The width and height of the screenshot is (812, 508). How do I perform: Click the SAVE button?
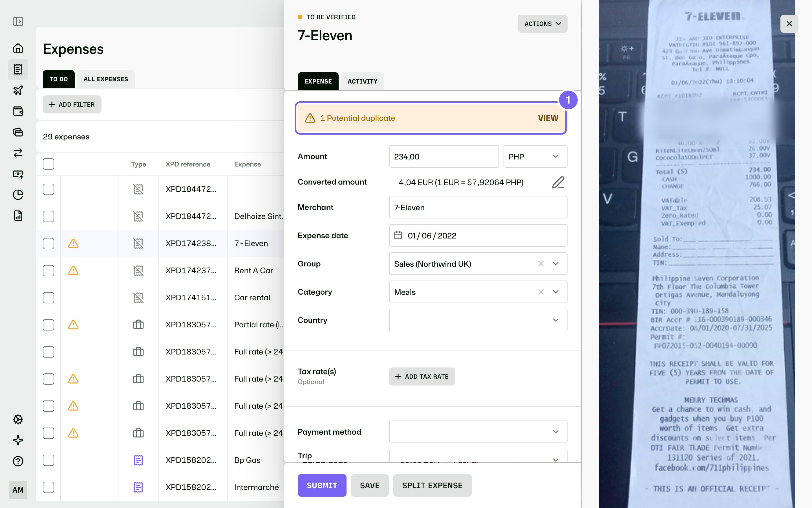tap(370, 485)
